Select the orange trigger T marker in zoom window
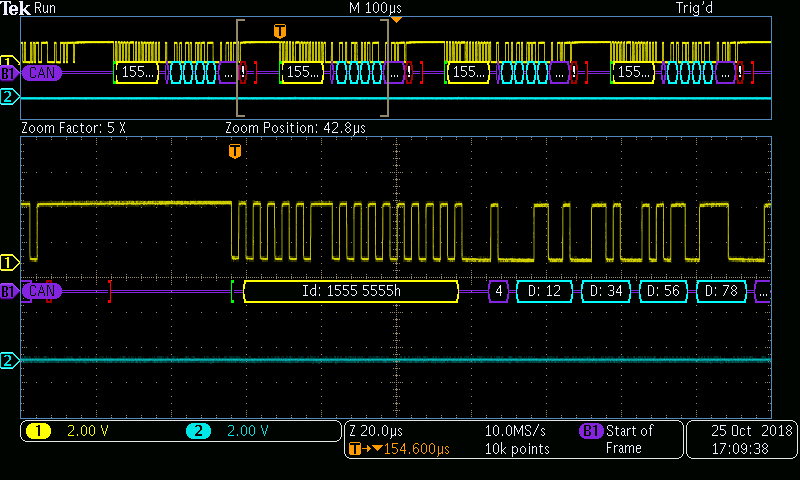Screen dimensions: 800x480 pyautogui.click(x=235, y=151)
